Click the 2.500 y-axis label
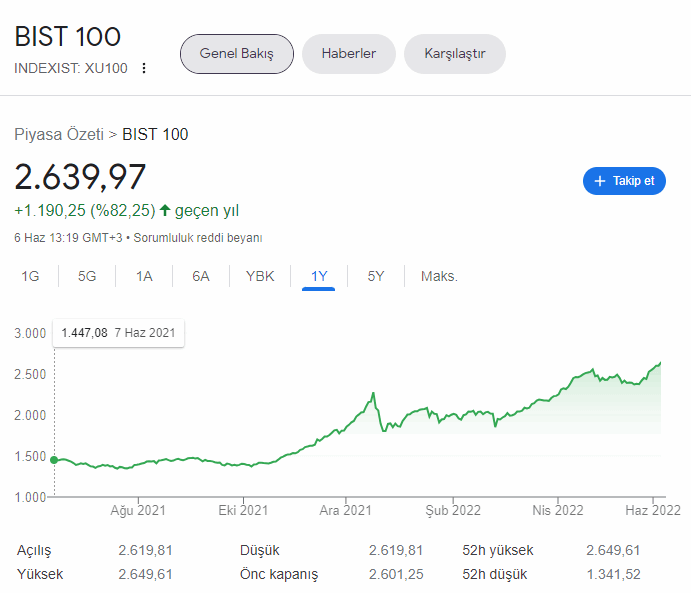 (30, 374)
